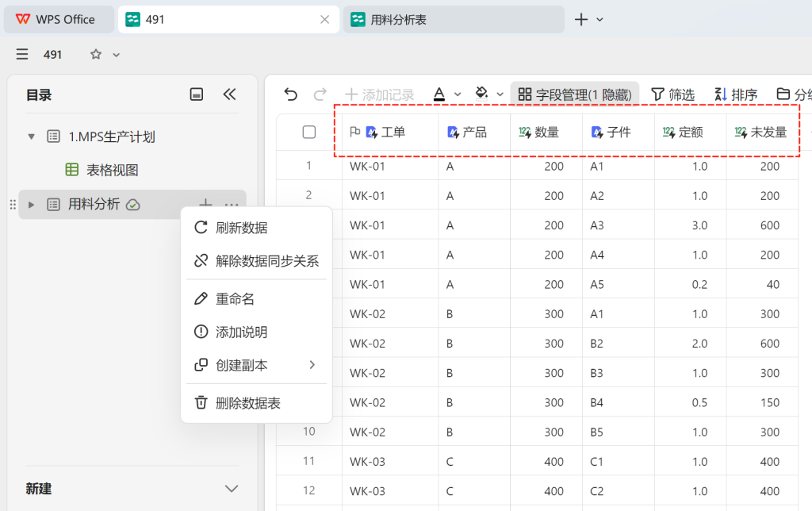The width and height of the screenshot is (812, 511).
Task: Click the 排序 sort button
Action: (736, 94)
